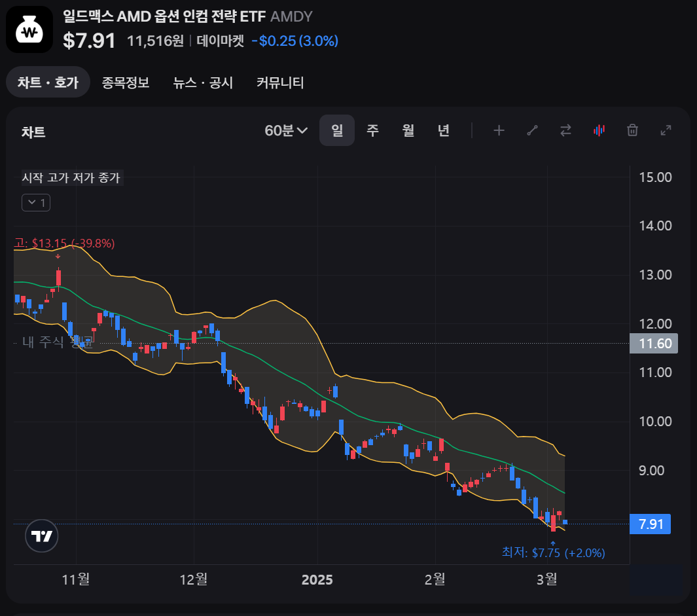Click the 고: $13.15 (-39.8%) high marker
The width and height of the screenshot is (697, 616).
[64, 244]
